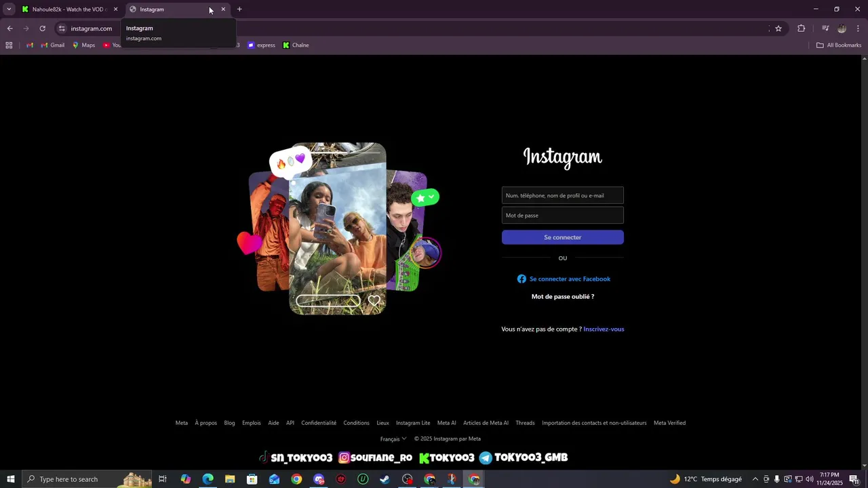
Task: Open the express bookmark
Action: click(x=262, y=45)
